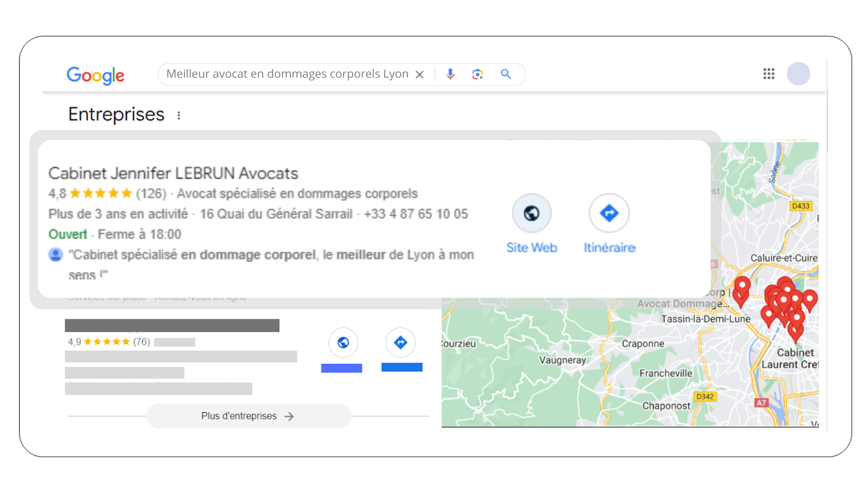The width and height of the screenshot is (868, 488).
Task: Click the D342 road marker on map
Action: pos(705,397)
